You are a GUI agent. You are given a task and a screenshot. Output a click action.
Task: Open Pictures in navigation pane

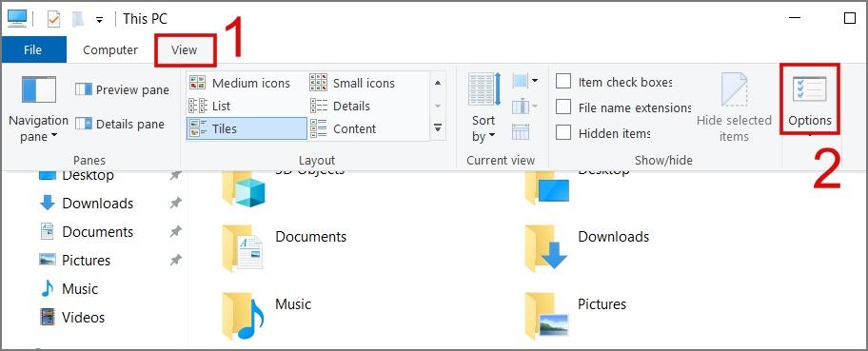point(75,261)
